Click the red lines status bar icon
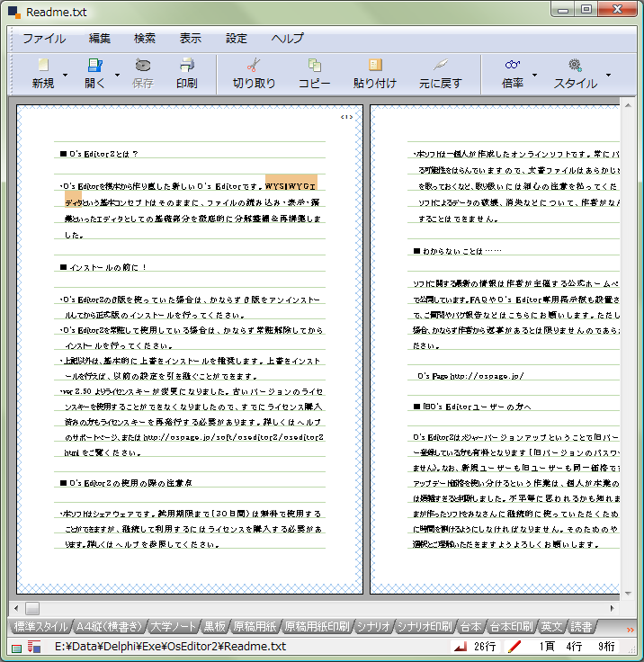This screenshot has height=662, width=644. (34, 647)
